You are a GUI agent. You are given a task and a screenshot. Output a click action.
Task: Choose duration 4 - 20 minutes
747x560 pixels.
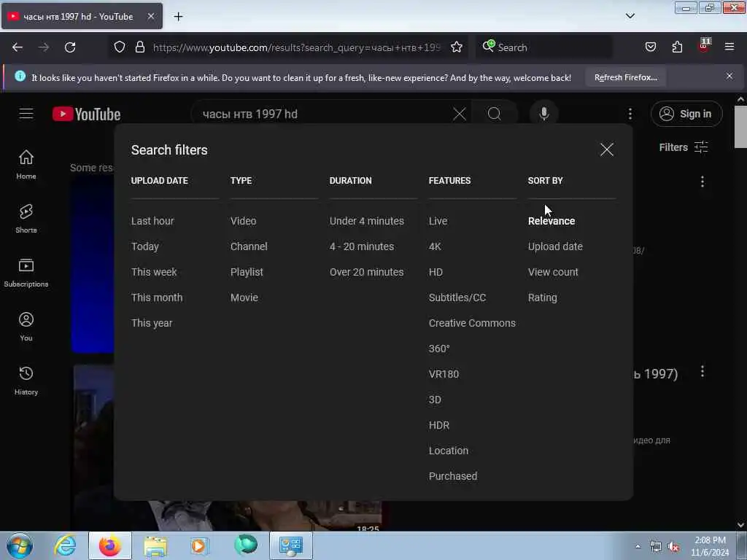point(362,246)
